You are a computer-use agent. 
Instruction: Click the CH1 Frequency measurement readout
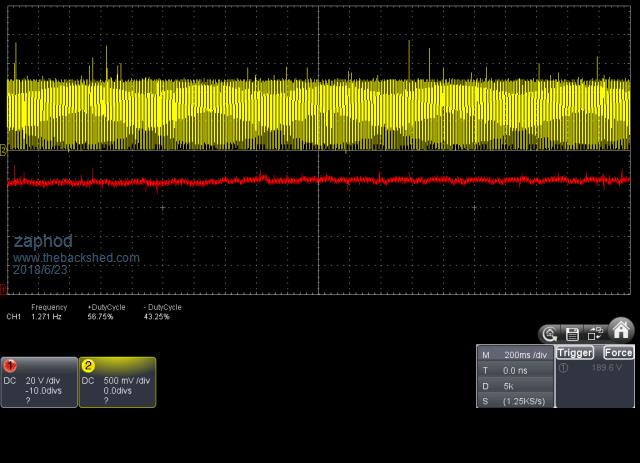pos(48,316)
